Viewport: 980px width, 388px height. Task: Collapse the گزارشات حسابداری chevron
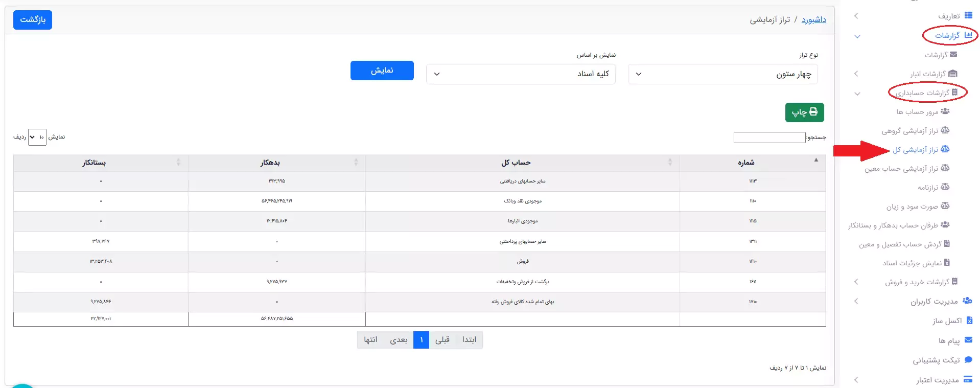coord(857,94)
